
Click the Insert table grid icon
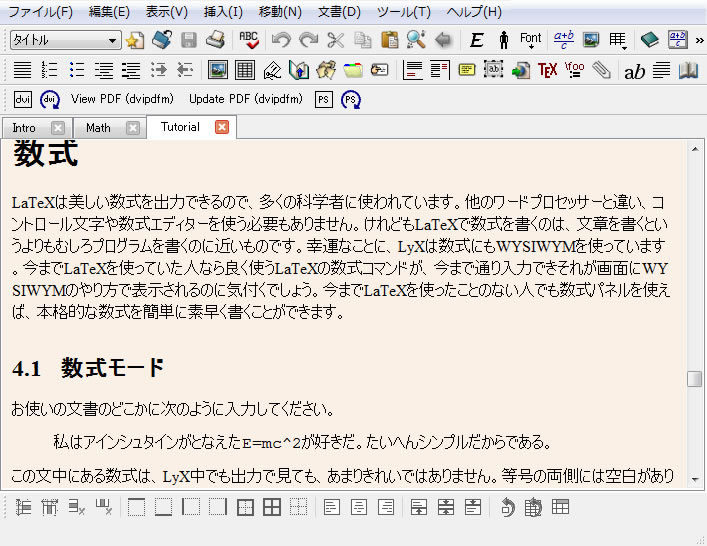pos(244,70)
